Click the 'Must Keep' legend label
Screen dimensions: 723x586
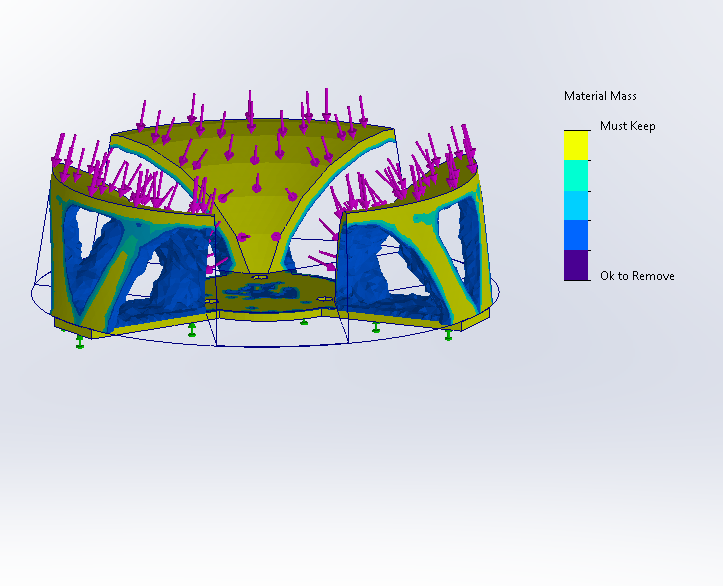click(628, 126)
